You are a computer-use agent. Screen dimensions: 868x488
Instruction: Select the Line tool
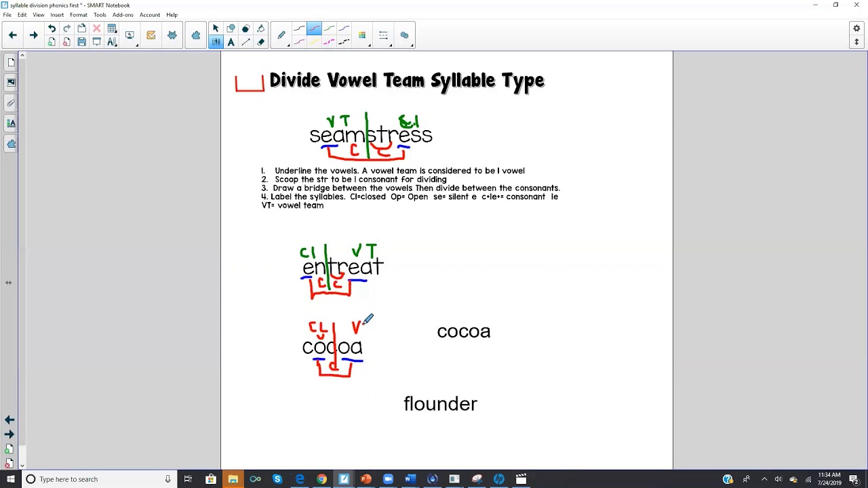pos(245,42)
